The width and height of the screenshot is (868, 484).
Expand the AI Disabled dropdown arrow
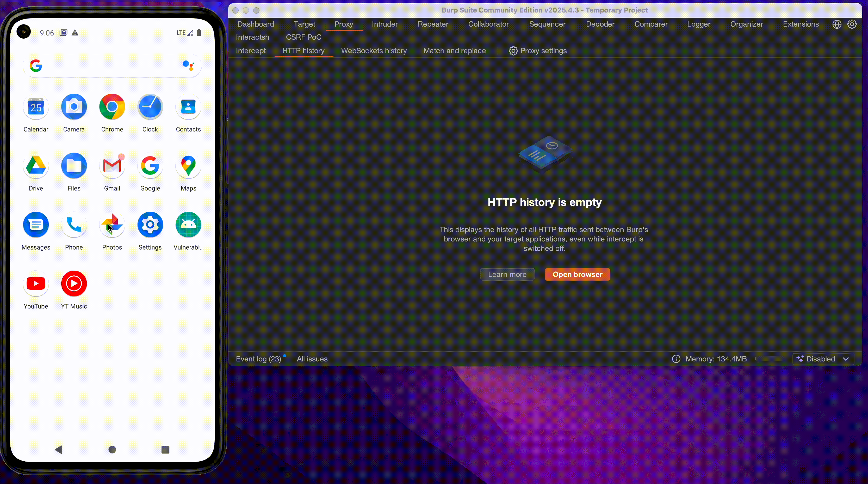tap(846, 359)
